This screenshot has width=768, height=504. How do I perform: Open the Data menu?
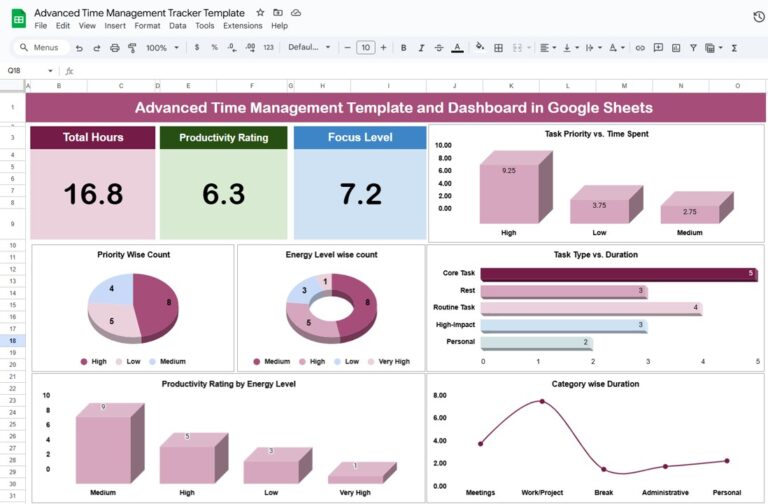coord(178,26)
